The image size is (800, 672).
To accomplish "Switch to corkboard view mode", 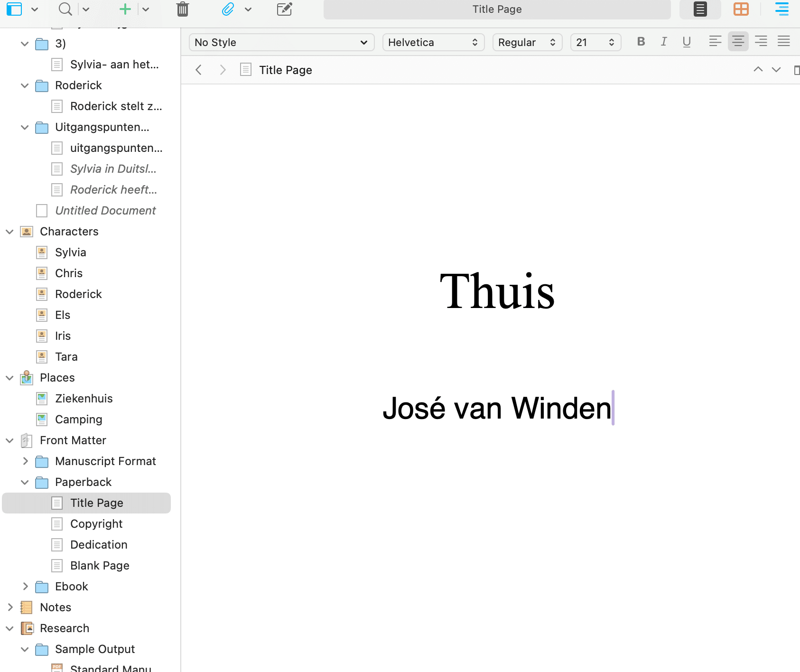I will pos(741,9).
